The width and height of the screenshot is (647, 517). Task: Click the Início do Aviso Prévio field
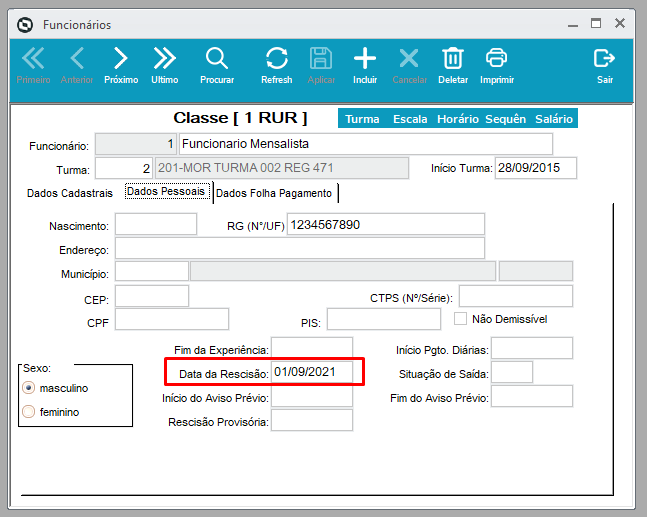pyautogui.click(x=312, y=396)
